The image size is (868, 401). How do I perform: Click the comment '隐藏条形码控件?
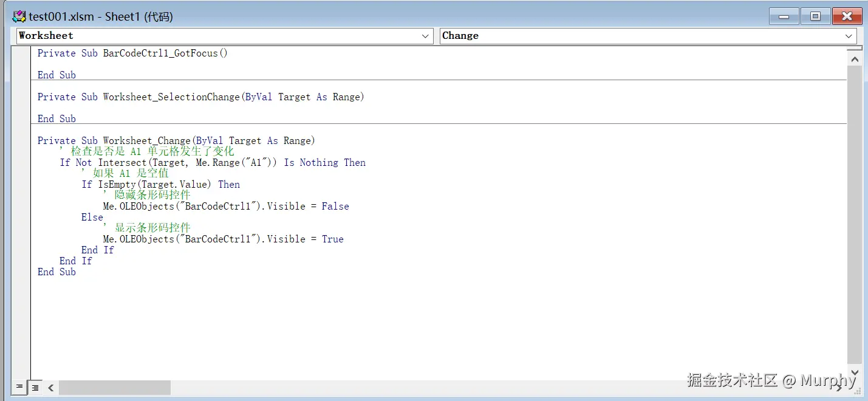tap(146, 196)
